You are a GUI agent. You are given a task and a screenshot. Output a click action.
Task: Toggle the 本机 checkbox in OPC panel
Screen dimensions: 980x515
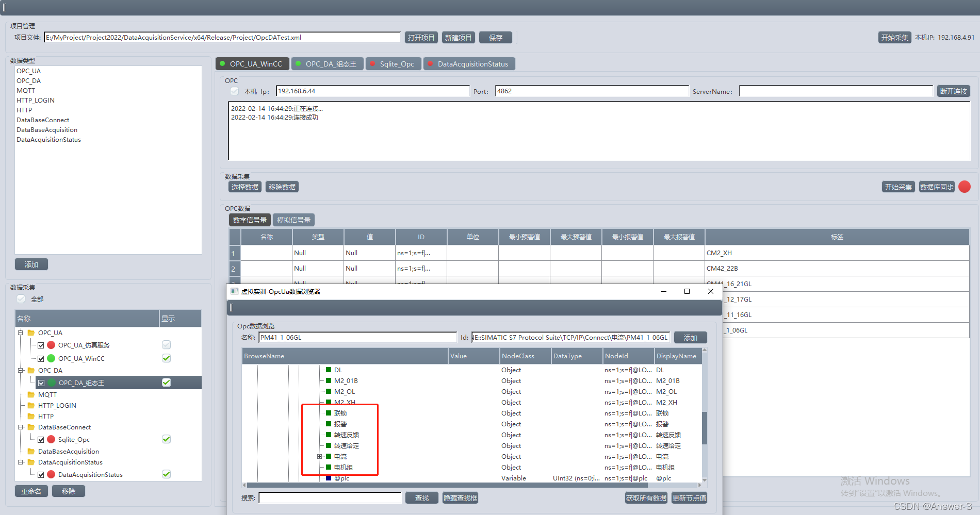(x=235, y=91)
